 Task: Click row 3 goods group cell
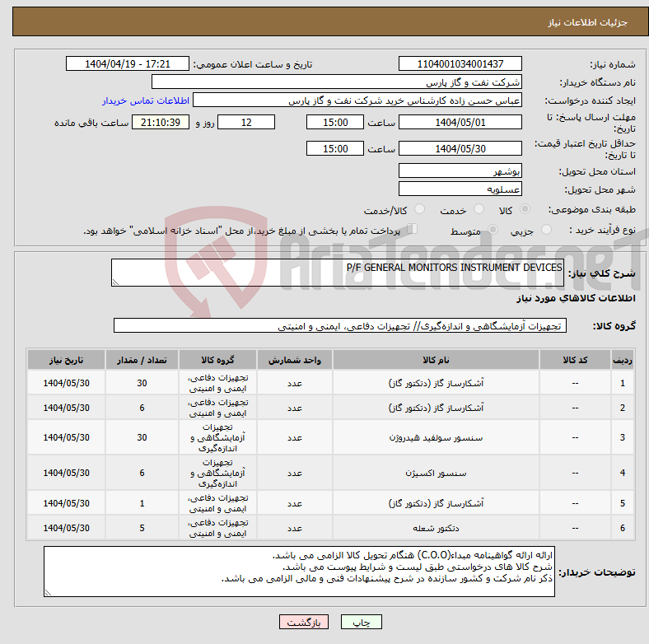(217, 437)
